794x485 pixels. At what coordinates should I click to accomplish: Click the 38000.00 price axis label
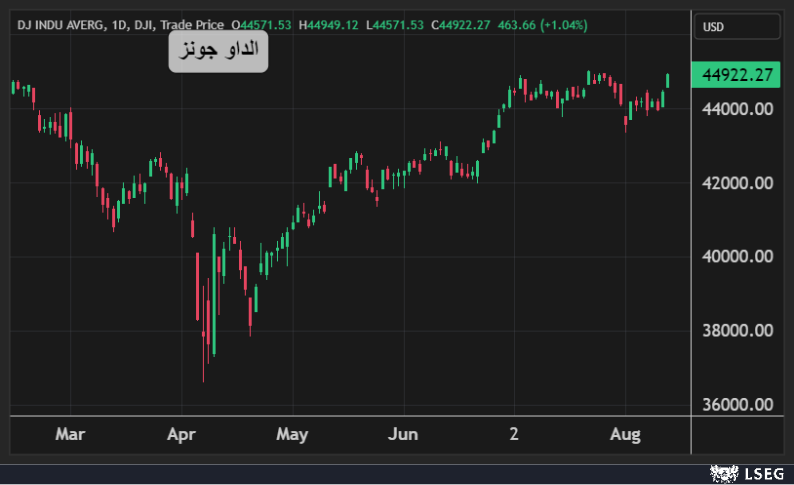coord(738,331)
